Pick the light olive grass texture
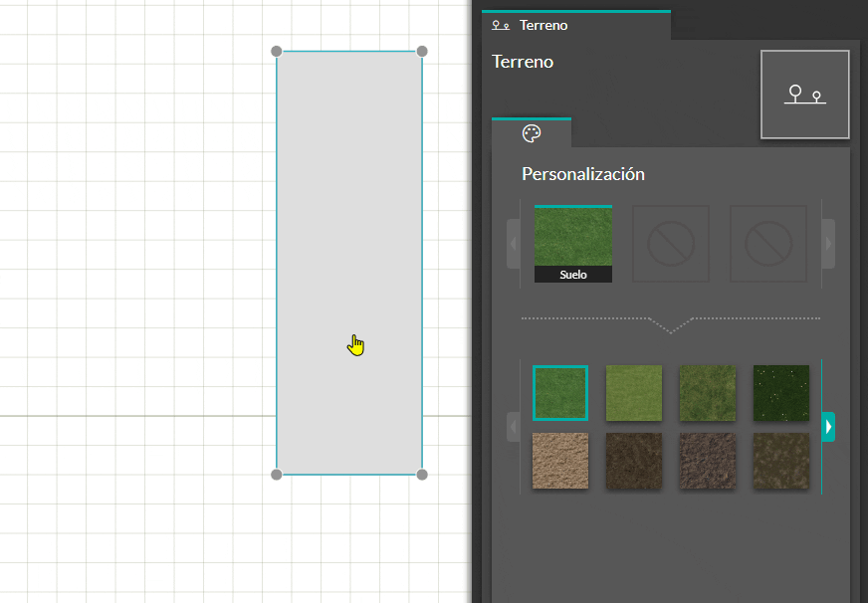 point(634,393)
